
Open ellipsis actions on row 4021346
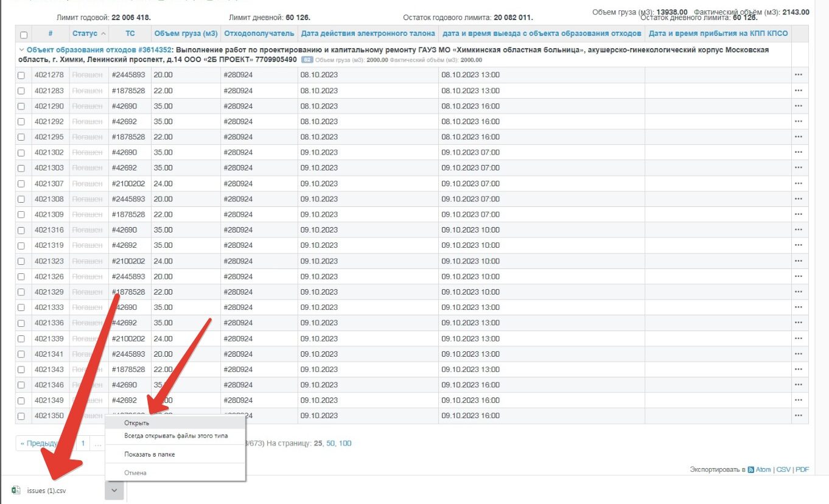(799, 385)
